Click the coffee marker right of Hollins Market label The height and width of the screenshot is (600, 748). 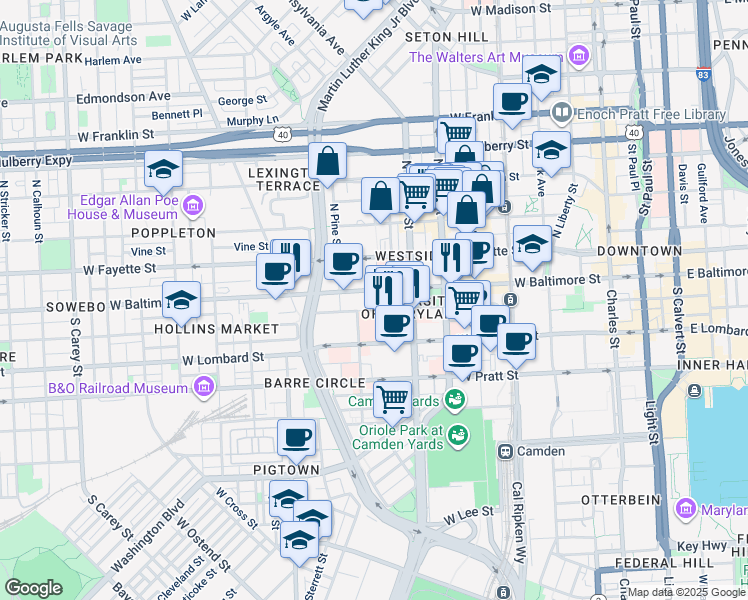coord(395,325)
